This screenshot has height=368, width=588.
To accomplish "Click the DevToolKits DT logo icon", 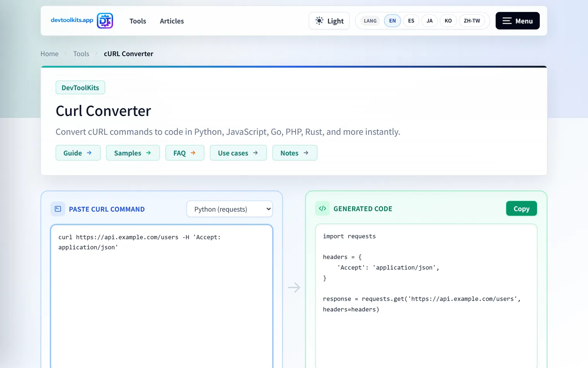I will [x=105, y=21].
